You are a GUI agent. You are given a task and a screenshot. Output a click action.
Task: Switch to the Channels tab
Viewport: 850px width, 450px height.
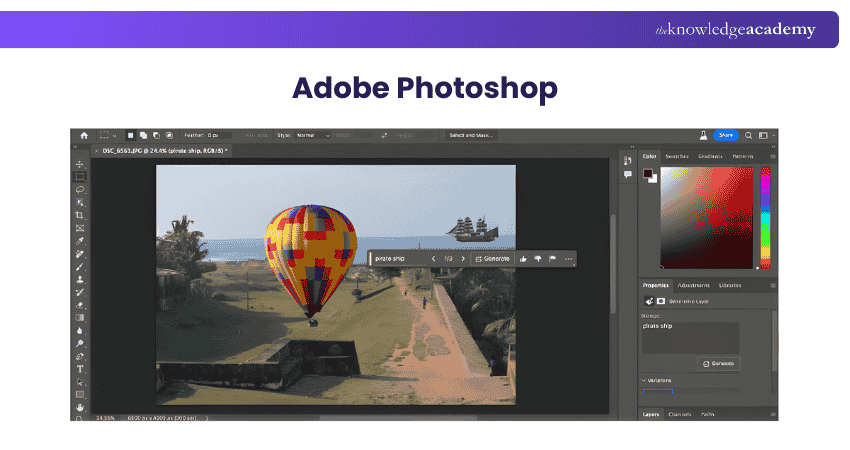click(680, 414)
